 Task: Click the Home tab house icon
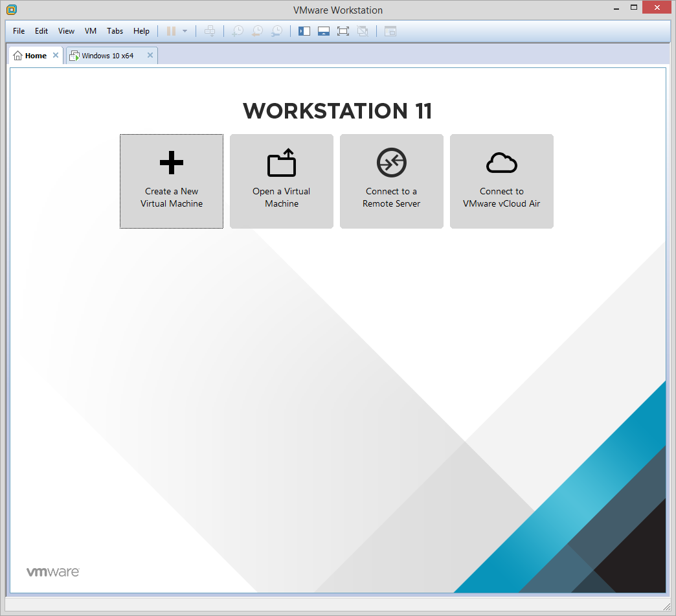[17, 56]
